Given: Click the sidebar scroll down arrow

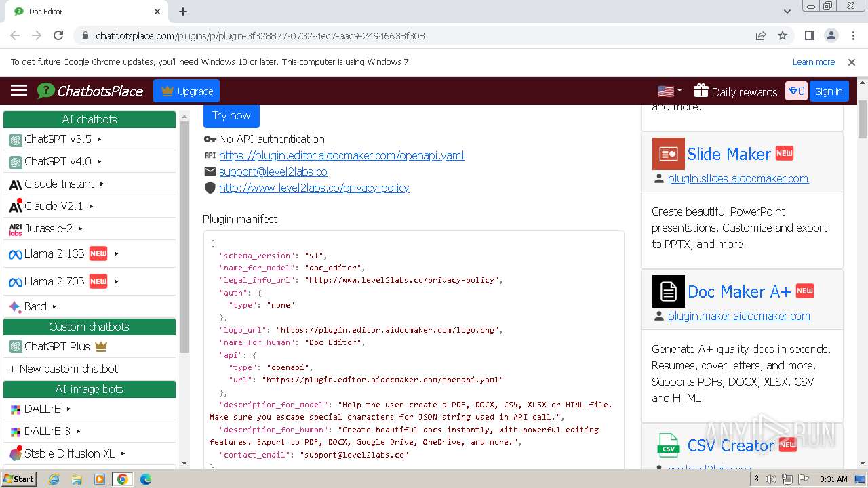Looking at the screenshot, I should coord(184,463).
